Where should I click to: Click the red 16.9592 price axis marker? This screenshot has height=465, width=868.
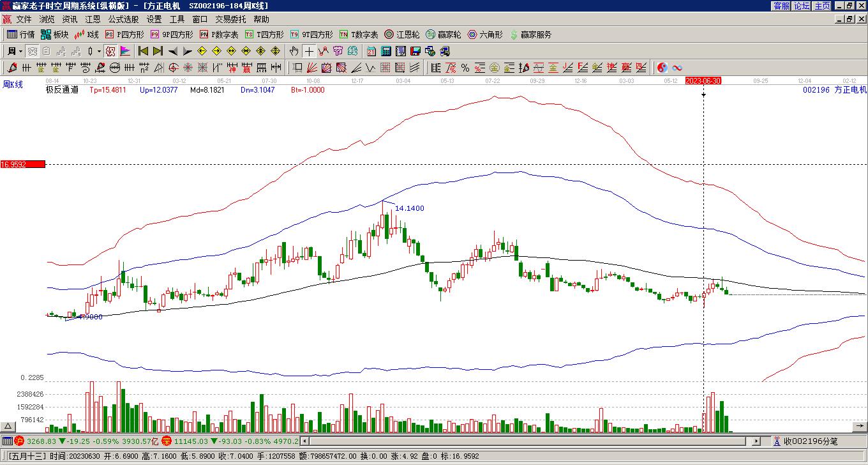point(23,164)
